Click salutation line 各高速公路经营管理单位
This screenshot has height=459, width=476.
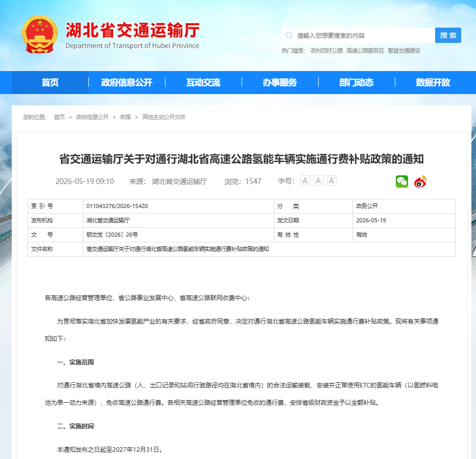147,298
